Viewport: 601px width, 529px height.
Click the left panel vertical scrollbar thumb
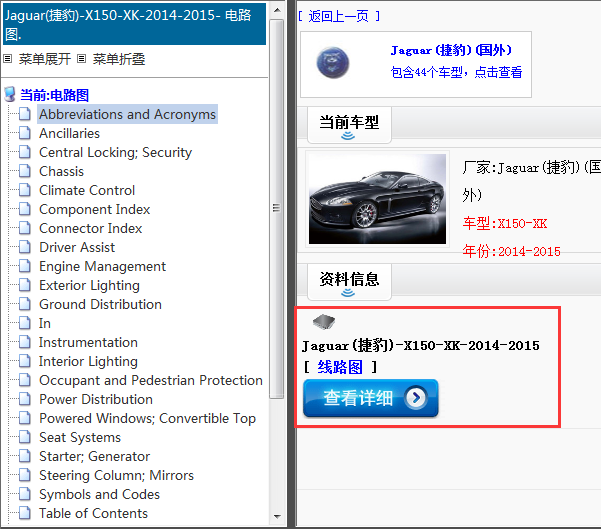click(x=276, y=209)
